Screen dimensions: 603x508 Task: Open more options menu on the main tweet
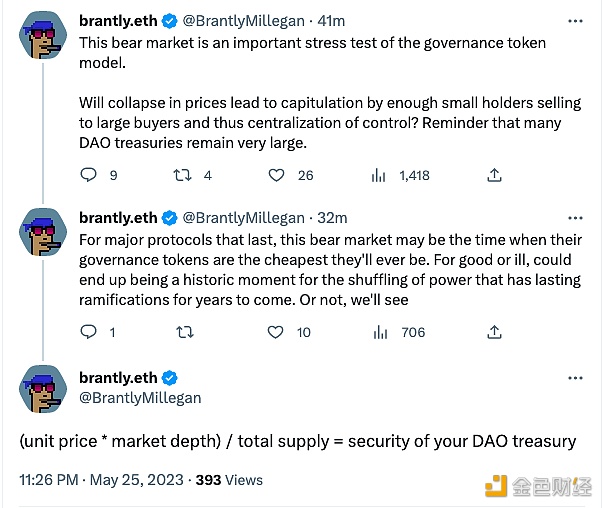575,378
